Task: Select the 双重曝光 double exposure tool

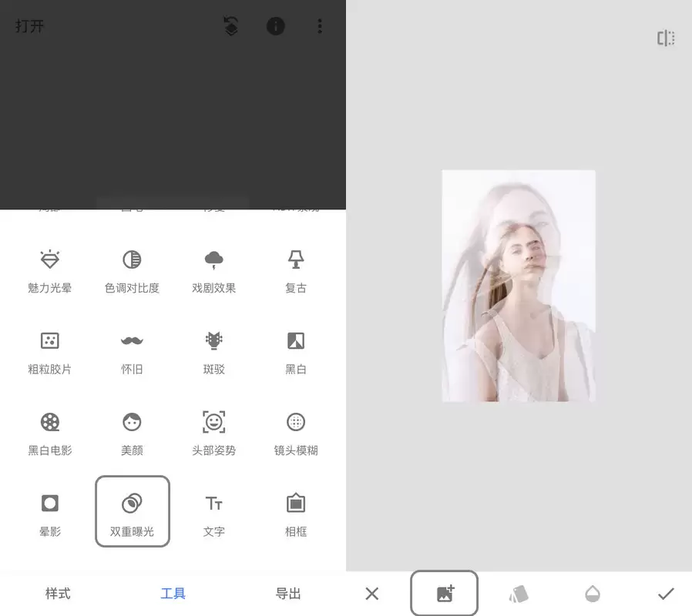Action: (x=133, y=511)
